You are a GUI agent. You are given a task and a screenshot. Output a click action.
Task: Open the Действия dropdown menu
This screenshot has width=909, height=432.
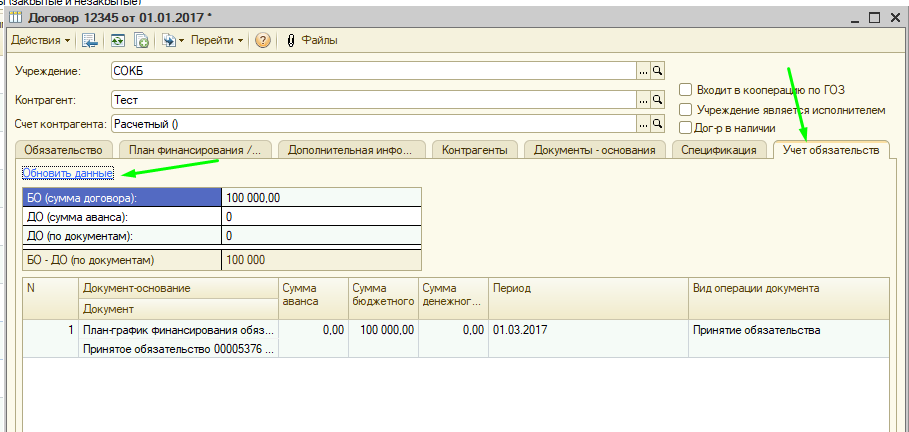pyautogui.click(x=40, y=40)
